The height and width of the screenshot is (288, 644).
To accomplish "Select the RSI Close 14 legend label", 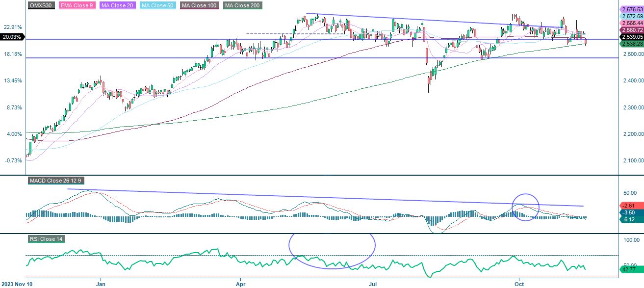I will (47, 240).
